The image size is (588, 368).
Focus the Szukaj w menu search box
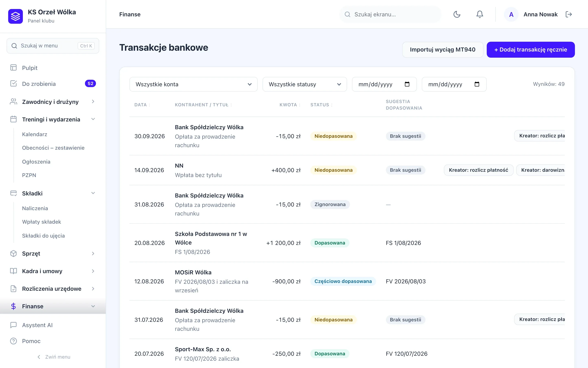(53, 46)
